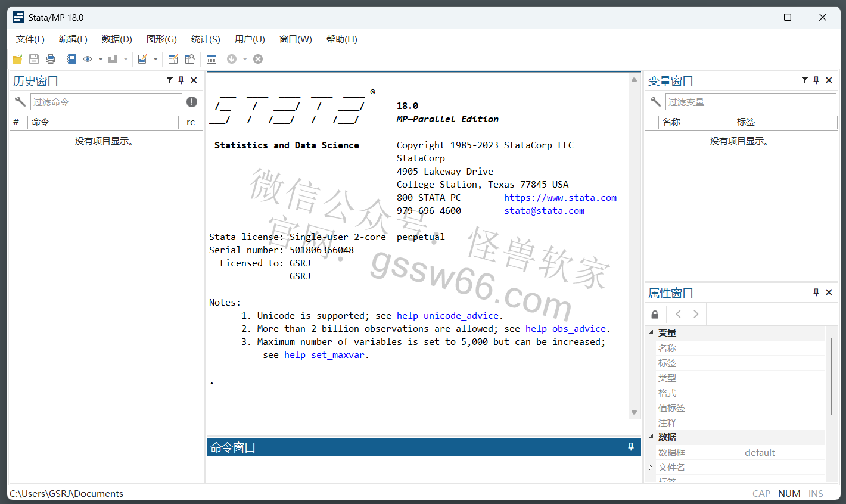Pin the 属性窗口 panel
Viewport: 846px width, 504px height.
816,293
